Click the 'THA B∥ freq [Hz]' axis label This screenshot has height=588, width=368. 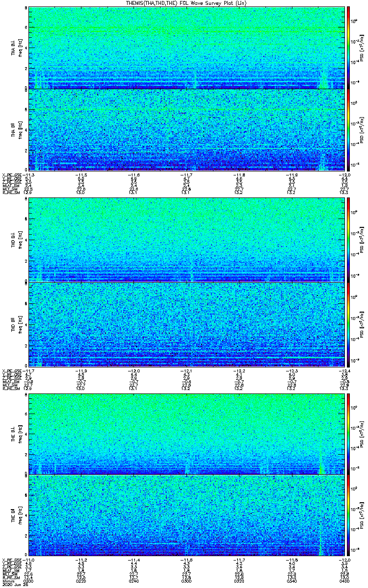pos(16,130)
